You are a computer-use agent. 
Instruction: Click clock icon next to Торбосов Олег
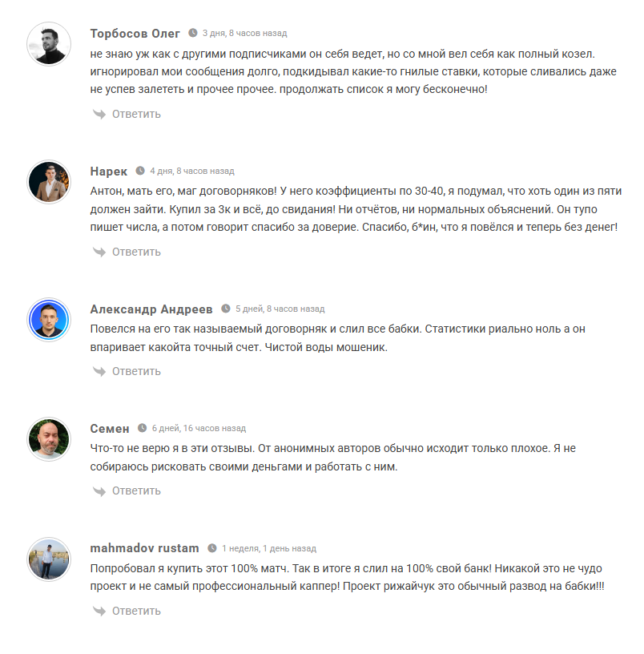coord(193,34)
